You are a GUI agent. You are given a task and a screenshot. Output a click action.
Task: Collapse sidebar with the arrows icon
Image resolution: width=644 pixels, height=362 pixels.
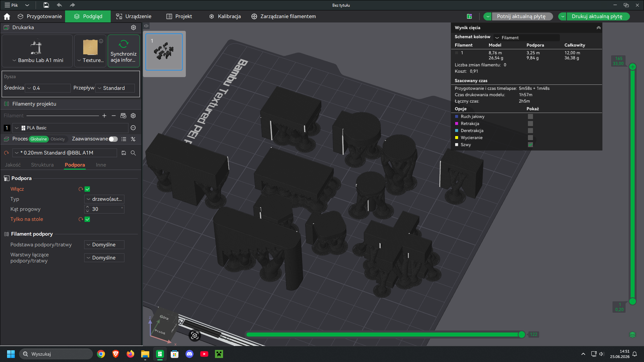pos(146,26)
